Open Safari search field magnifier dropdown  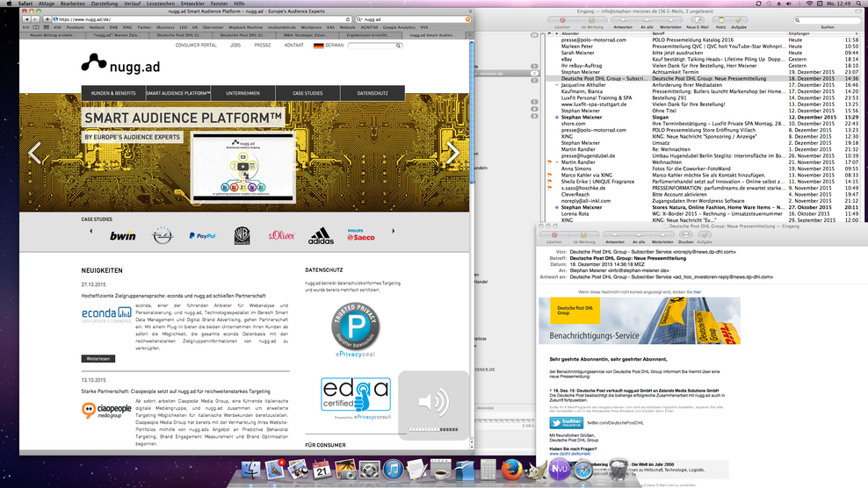pos(360,19)
